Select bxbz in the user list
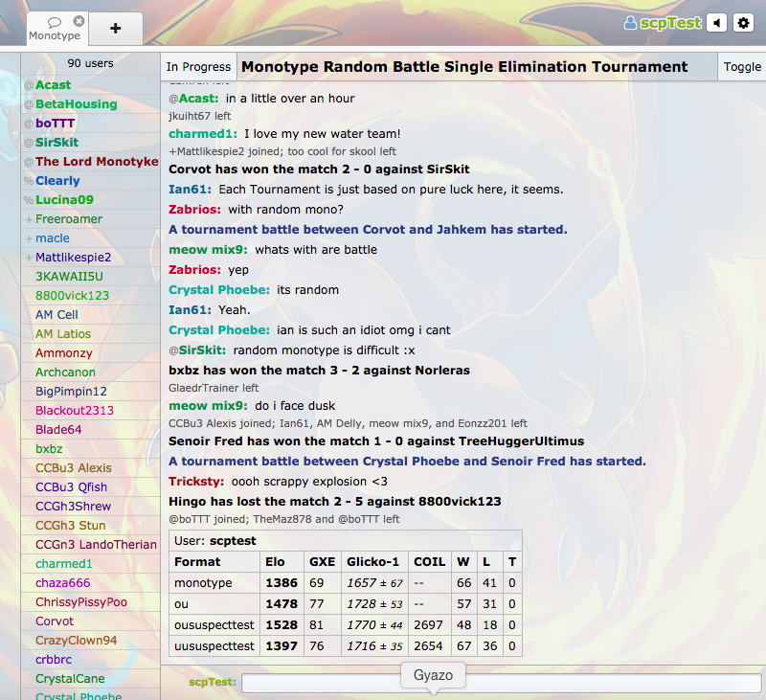 pos(91,448)
